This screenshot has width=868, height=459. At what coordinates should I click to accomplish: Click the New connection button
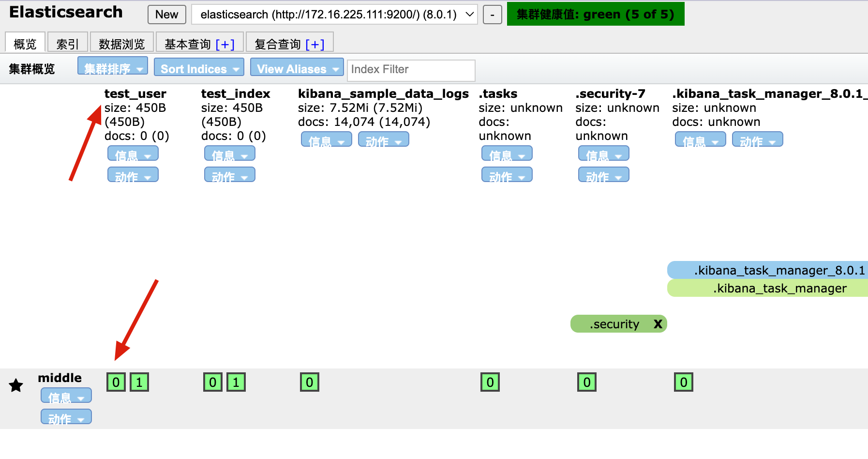click(167, 15)
